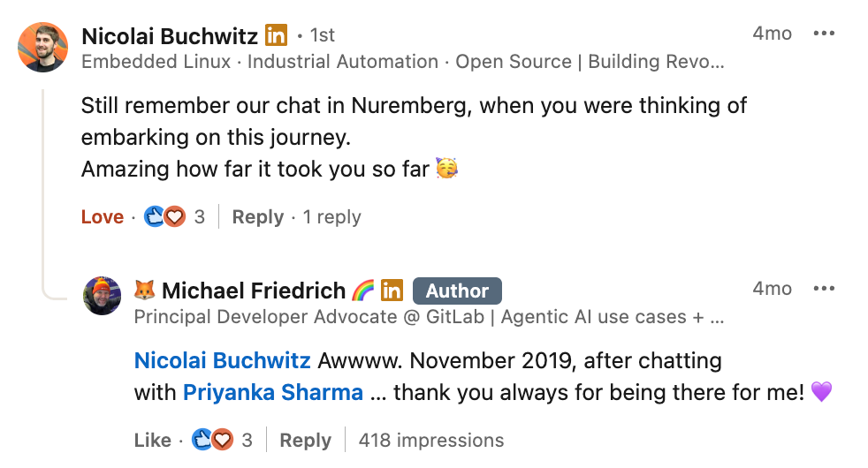
Task: Open three-dot menu on Nicolai's comment
Action: tap(823, 34)
